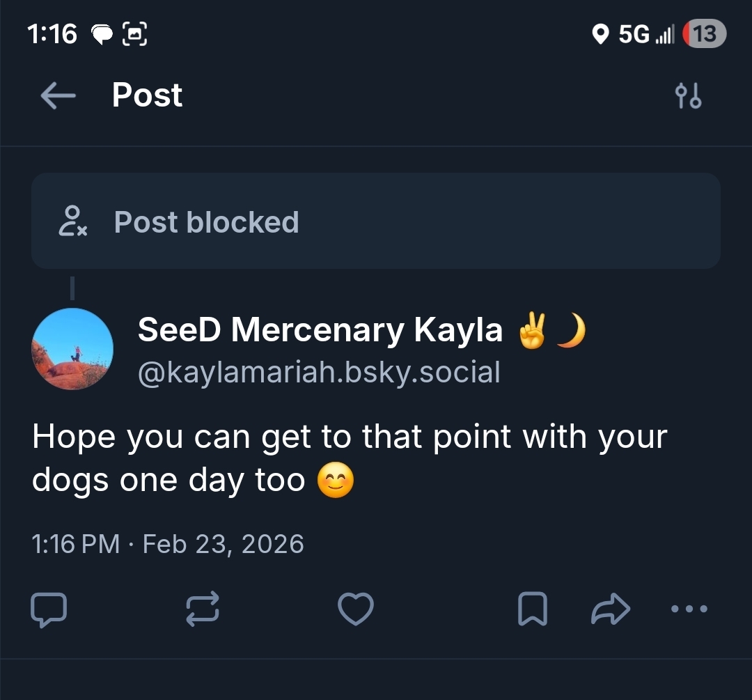Tap the blocked user icon
This screenshot has height=700, width=752.
click(x=72, y=221)
